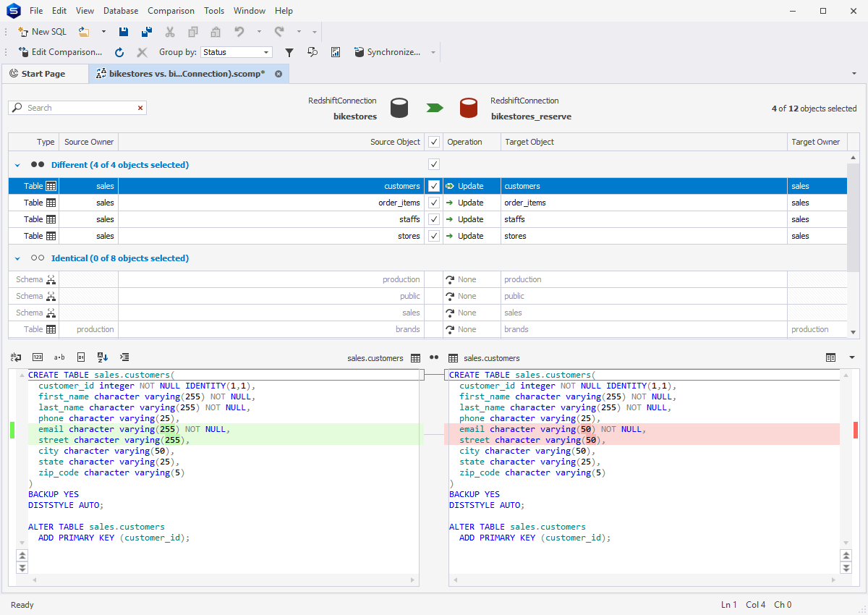This screenshot has width=868, height=615.
Task: Click the find objects icon next to the filter
Action: coord(312,52)
